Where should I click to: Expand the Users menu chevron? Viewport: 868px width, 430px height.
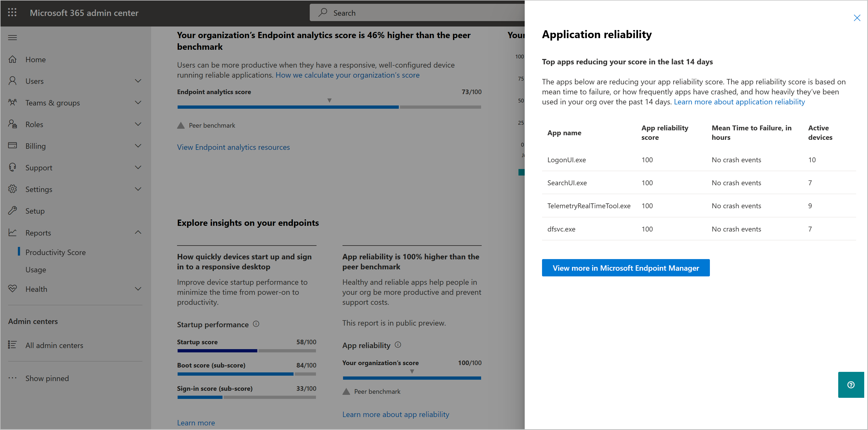pos(138,81)
